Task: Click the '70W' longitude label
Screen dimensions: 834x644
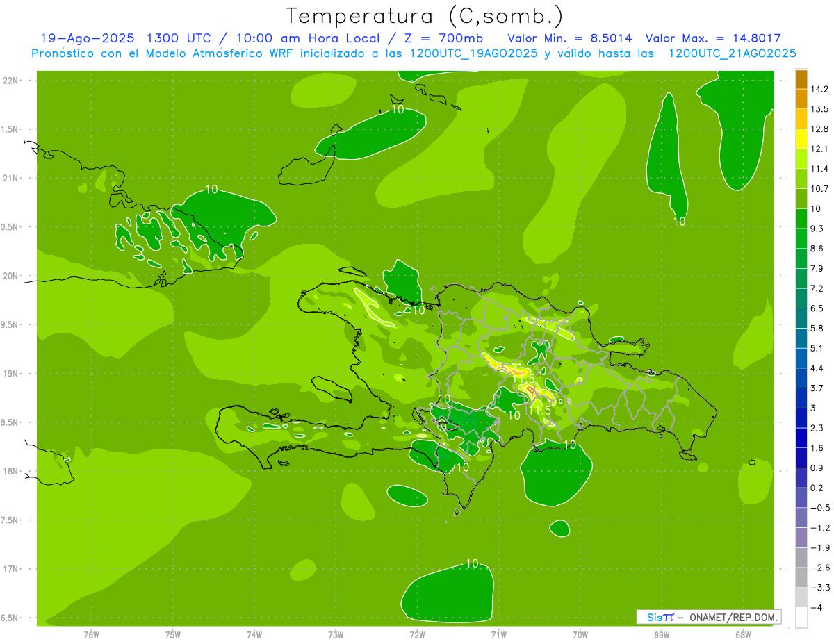Action: (x=580, y=635)
